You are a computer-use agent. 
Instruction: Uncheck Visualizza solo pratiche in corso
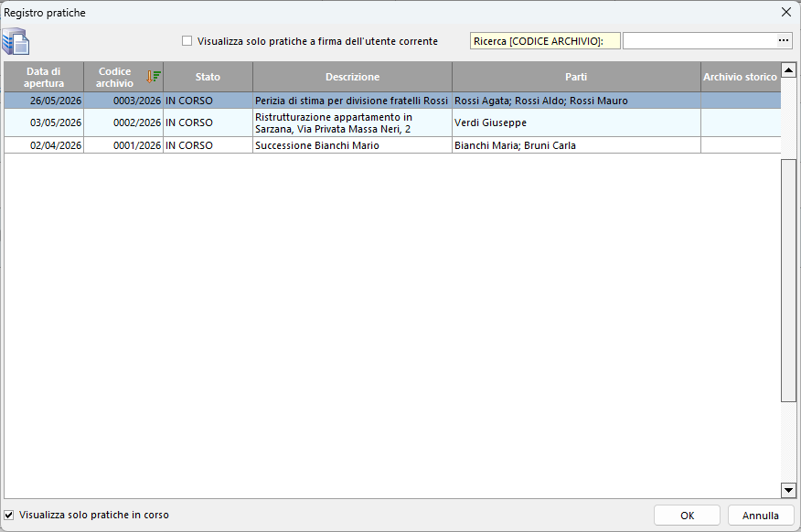tap(8, 515)
